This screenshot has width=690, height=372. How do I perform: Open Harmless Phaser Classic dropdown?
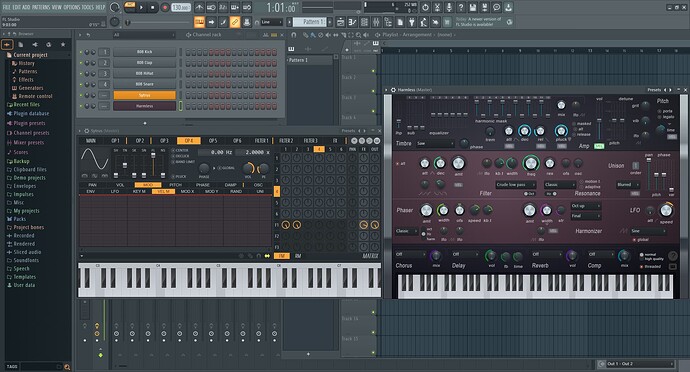[406, 231]
